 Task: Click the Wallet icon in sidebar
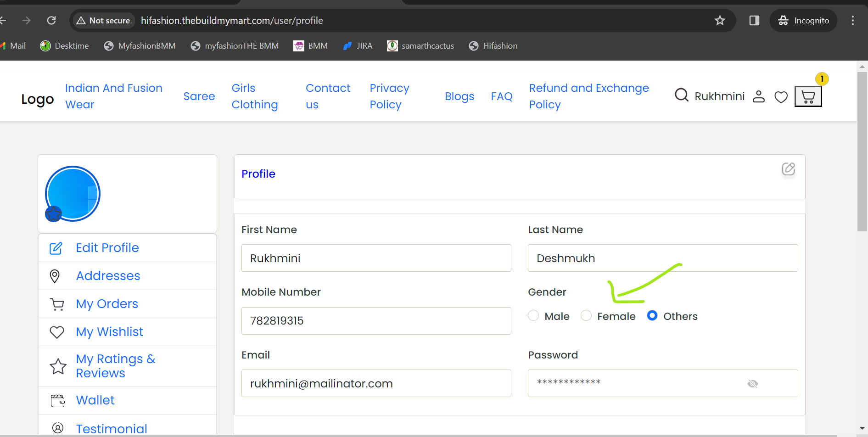(x=58, y=401)
